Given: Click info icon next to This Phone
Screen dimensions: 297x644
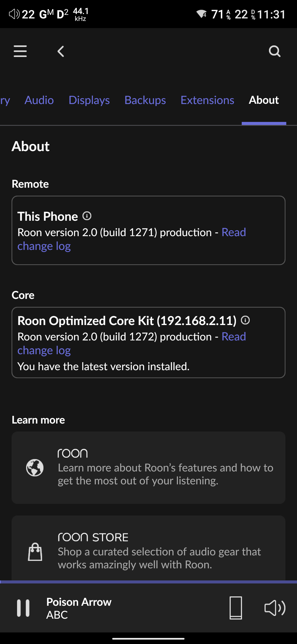Looking at the screenshot, I should (x=87, y=216).
